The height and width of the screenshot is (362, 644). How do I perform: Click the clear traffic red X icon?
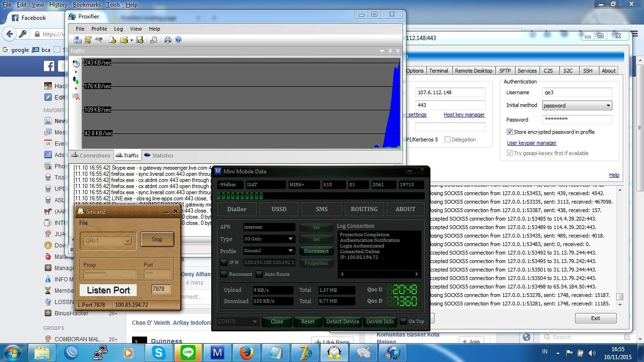point(76,97)
